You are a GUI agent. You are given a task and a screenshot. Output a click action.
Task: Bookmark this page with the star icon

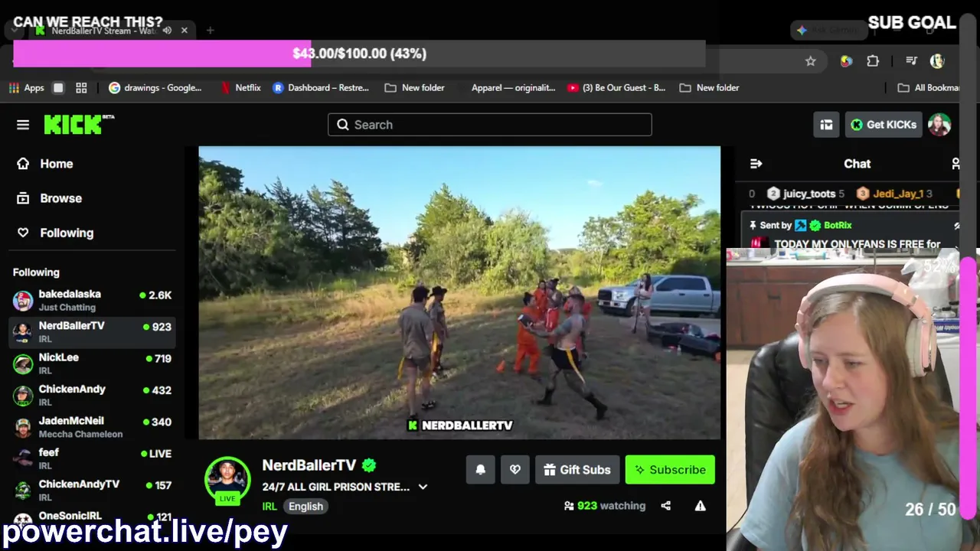(811, 61)
